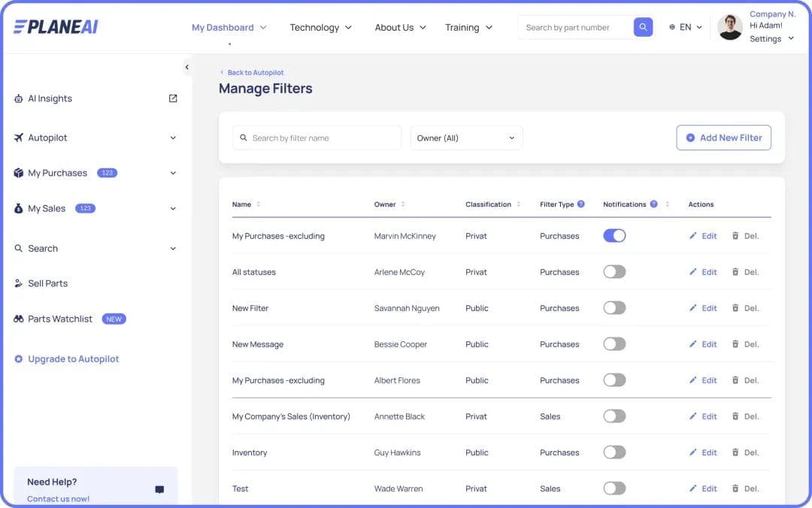The height and width of the screenshot is (508, 812).
Task: Disable notifications for Marvin McKinney's filter
Action: (x=614, y=236)
